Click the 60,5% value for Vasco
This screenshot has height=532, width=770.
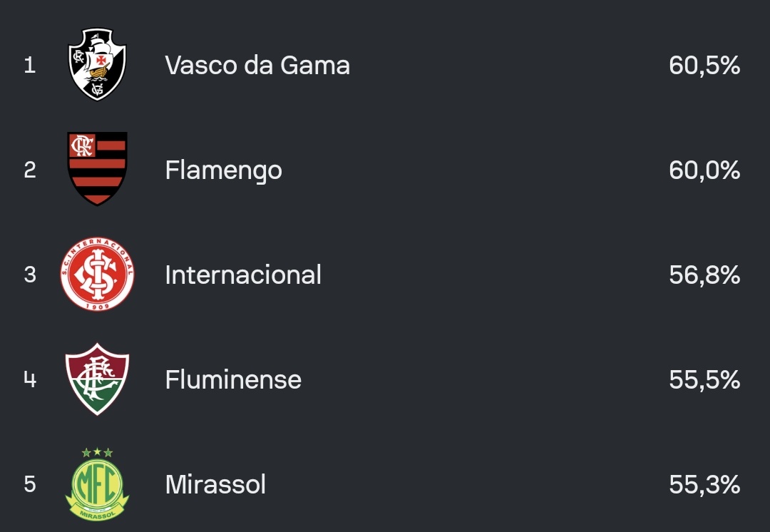point(704,66)
